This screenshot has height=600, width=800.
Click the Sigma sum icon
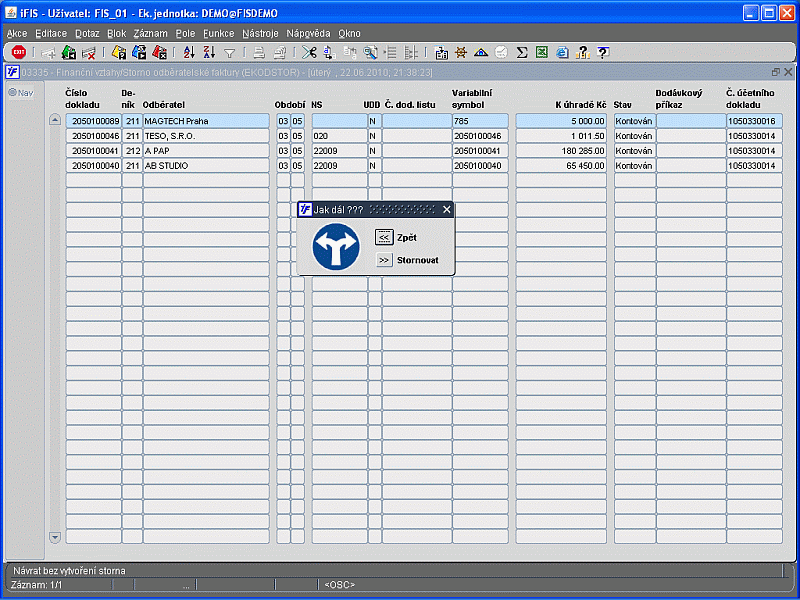click(522, 53)
